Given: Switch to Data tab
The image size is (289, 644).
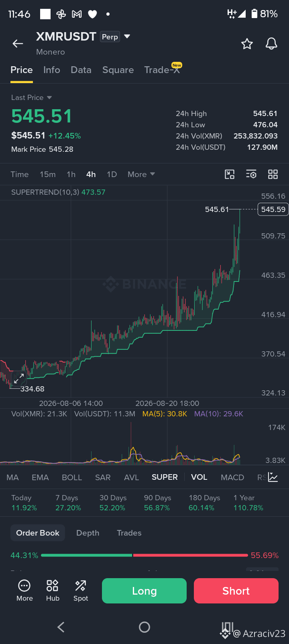Looking at the screenshot, I should coord(81,70).
